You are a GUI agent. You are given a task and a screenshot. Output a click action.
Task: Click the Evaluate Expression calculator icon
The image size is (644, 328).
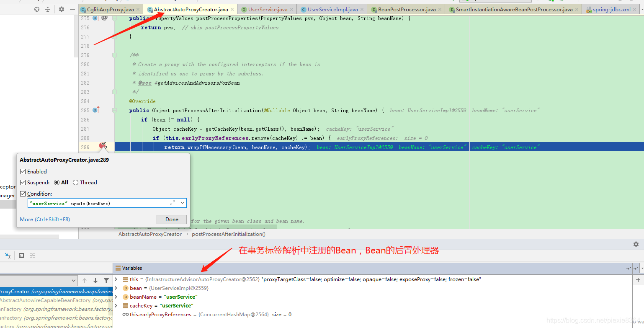tap(21, 256)
